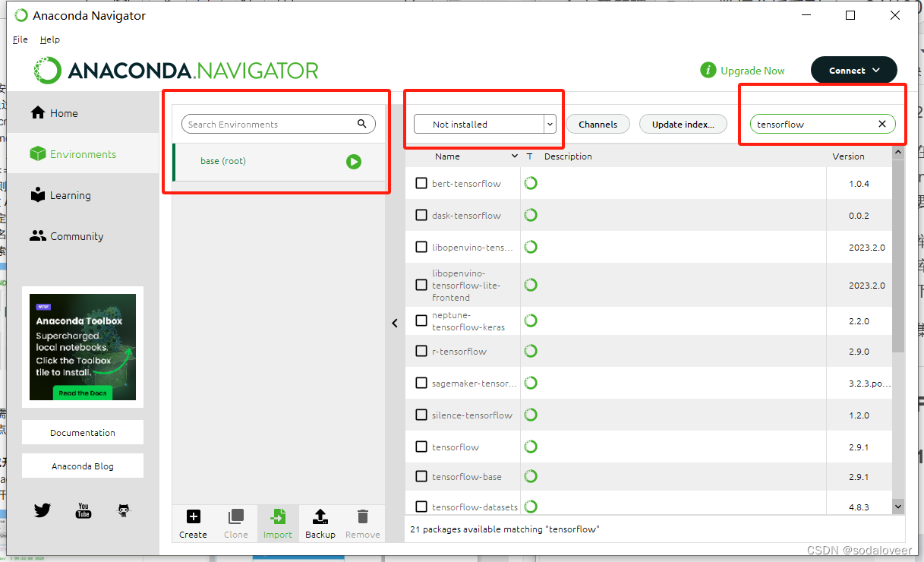
Task: Click the Channels button
Action: (x=598, y=124)
